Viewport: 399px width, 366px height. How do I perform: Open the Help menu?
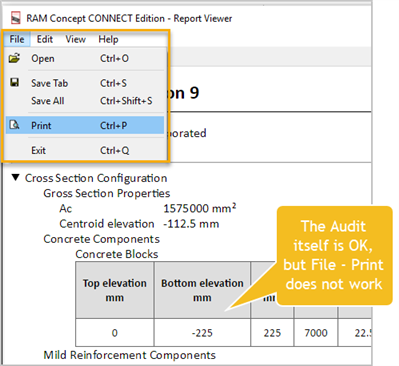click(108, 39)
